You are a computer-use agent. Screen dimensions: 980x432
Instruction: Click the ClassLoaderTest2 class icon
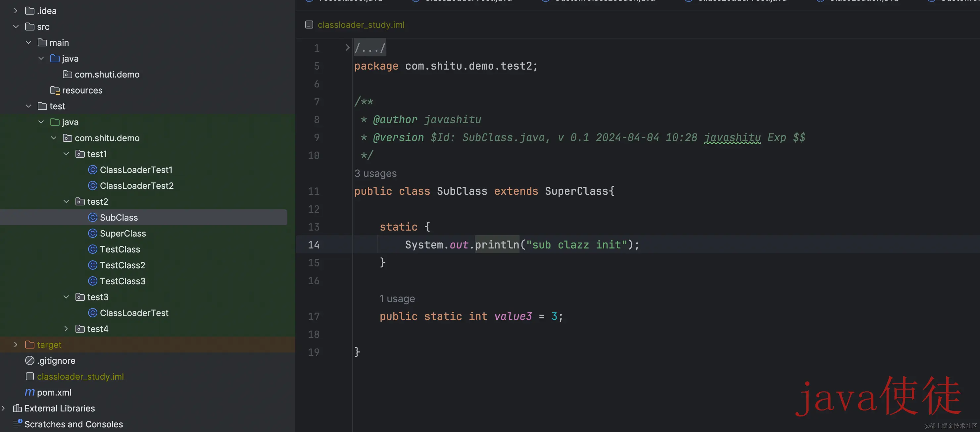coord(92,186)
